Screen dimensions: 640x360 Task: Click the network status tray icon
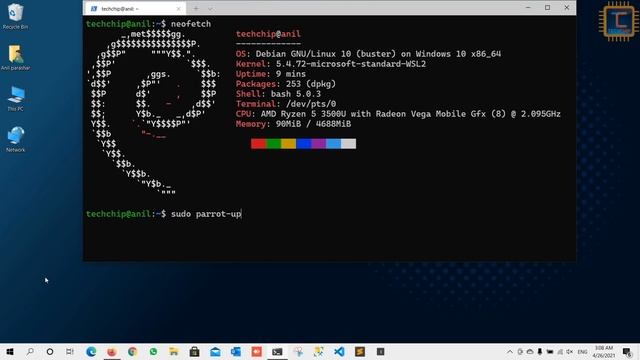click(x=560, y=351)
